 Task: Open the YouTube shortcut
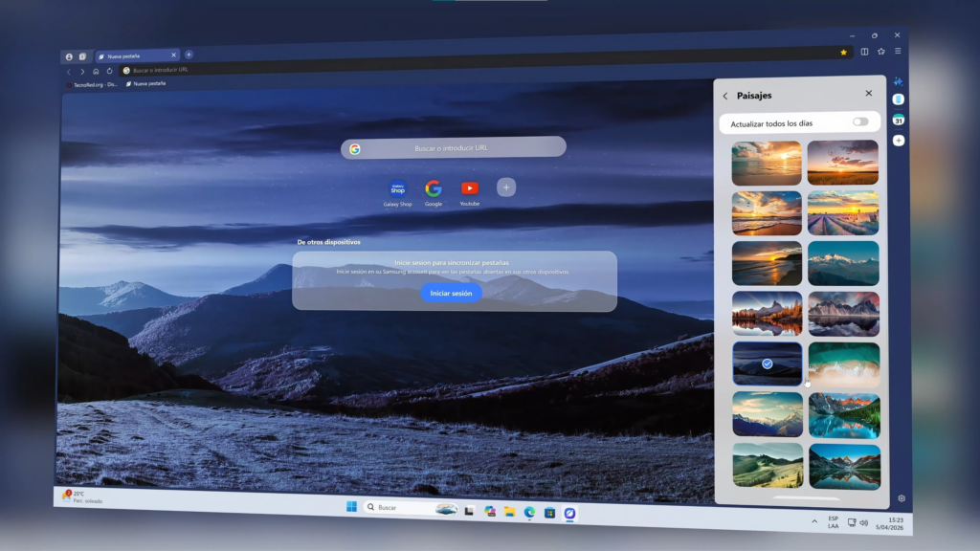pyautogui.click(x=469, y=188)
